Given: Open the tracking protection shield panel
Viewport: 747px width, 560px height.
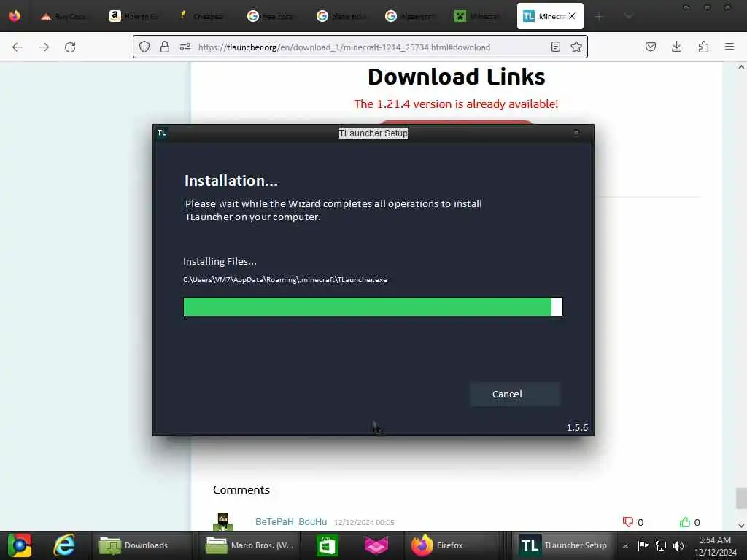Looking at the screenshot, I should click(144, 47).
